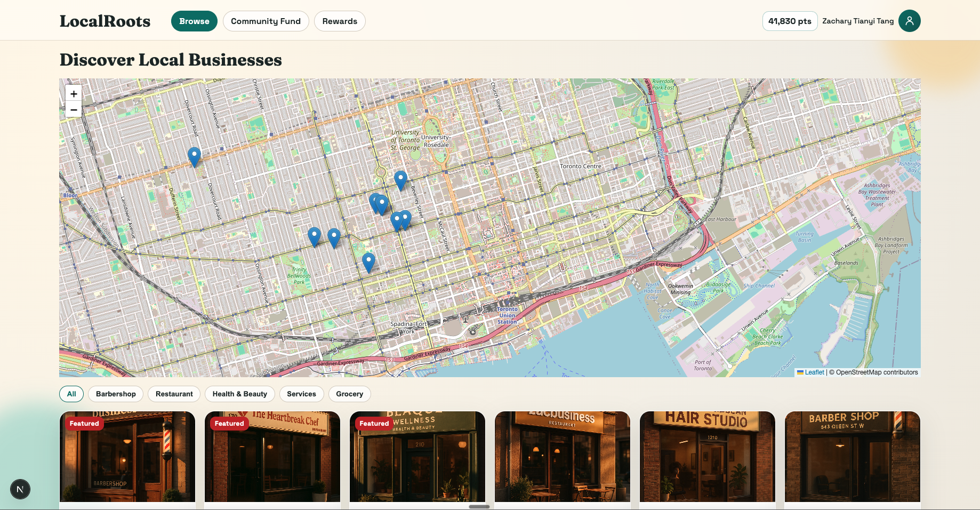Select the map pin beside Dovercourt Road

point(194,157)
